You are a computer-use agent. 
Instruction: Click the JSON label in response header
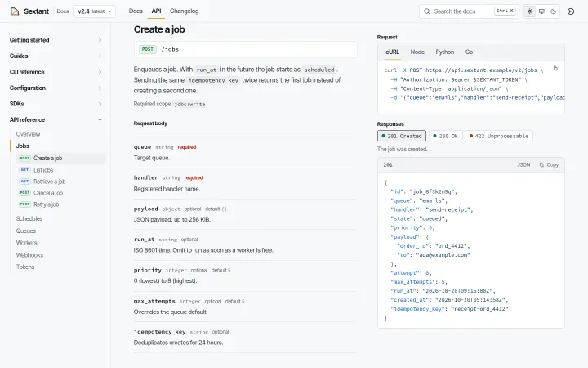click(523, 165)
